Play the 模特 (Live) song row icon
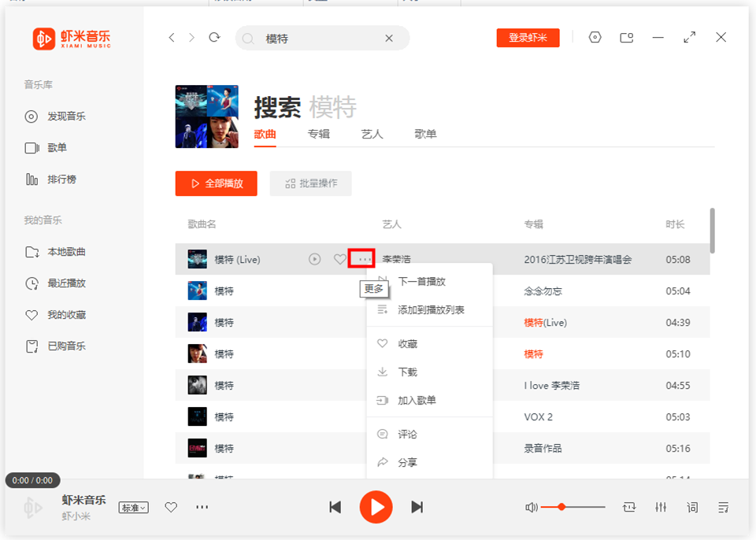The width and height of the screenshot is (756, 540). click(x=315, y=259)
